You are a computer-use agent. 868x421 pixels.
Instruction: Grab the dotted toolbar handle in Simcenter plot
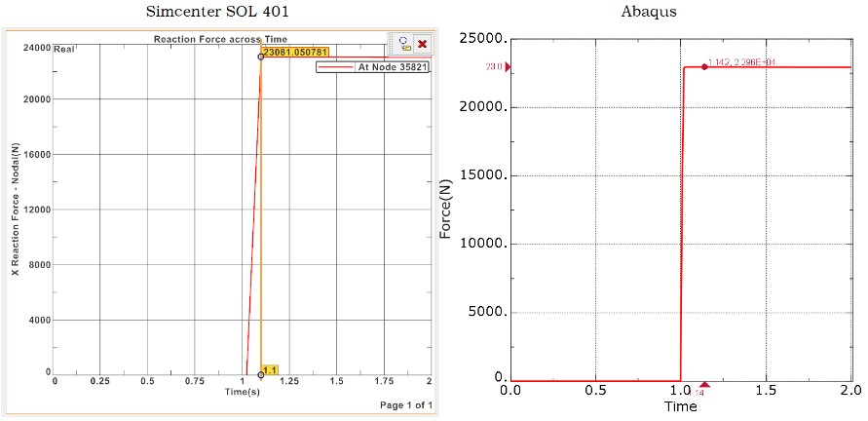392,44
